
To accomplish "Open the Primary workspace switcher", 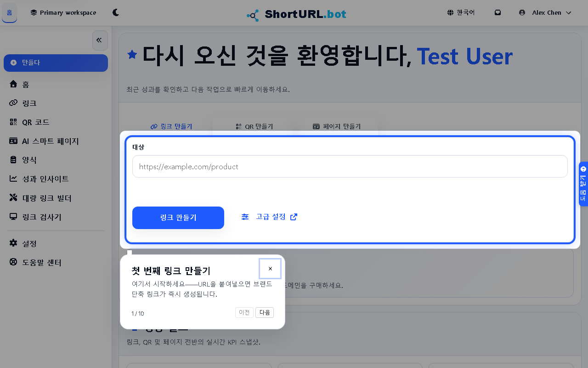I will coord(63,13).
